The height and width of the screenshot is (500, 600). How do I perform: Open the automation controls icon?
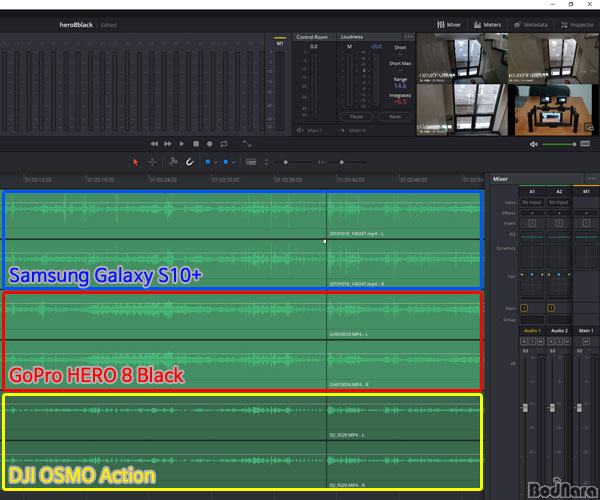247,144
